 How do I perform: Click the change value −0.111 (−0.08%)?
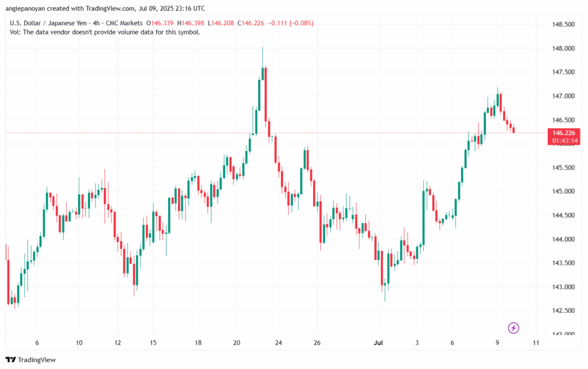(291, 23)
